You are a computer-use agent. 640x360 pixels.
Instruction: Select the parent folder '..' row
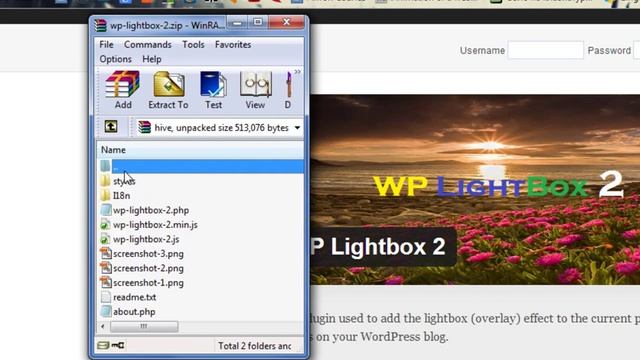[x=202, y=166]
